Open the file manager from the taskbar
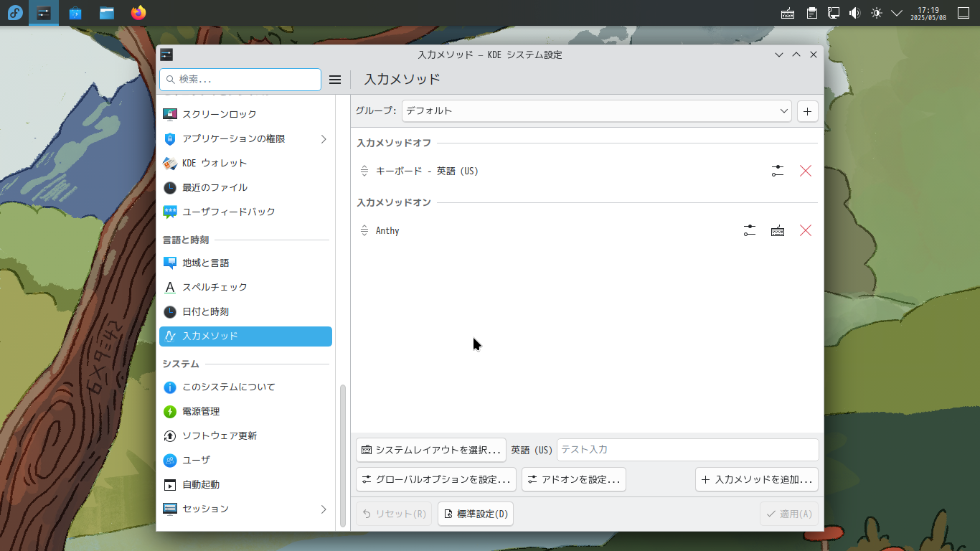The width and height of the screenshot is (980, 551). tap(106, 12)
